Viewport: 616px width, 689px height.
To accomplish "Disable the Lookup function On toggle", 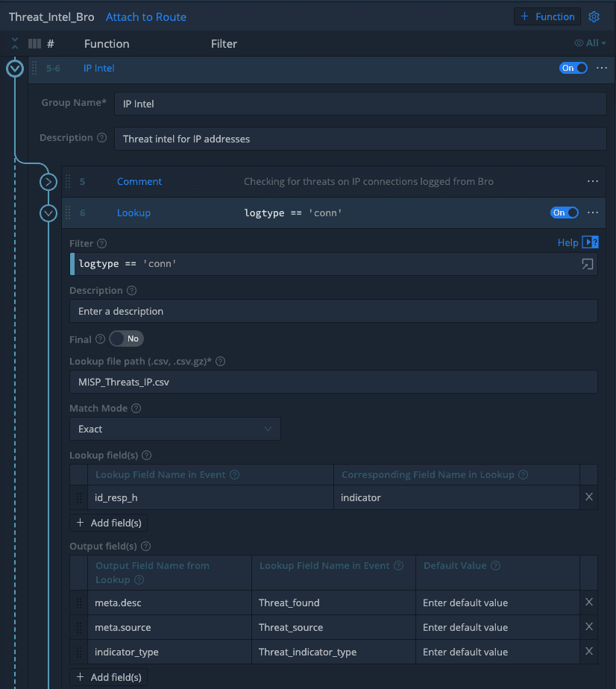I will click(x=565, y=213).
